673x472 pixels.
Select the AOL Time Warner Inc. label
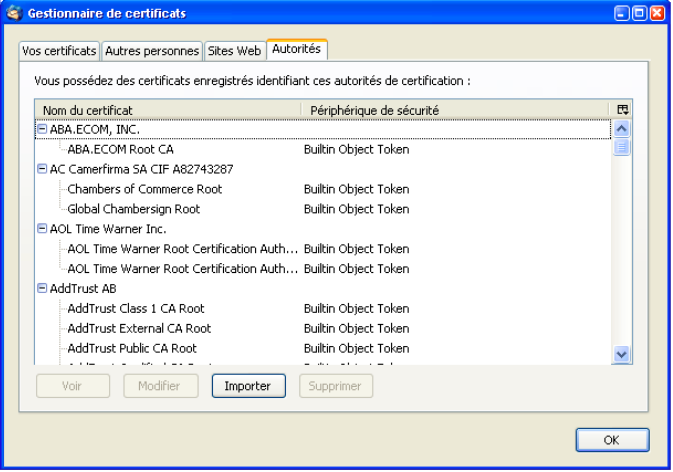pos(108,229)
